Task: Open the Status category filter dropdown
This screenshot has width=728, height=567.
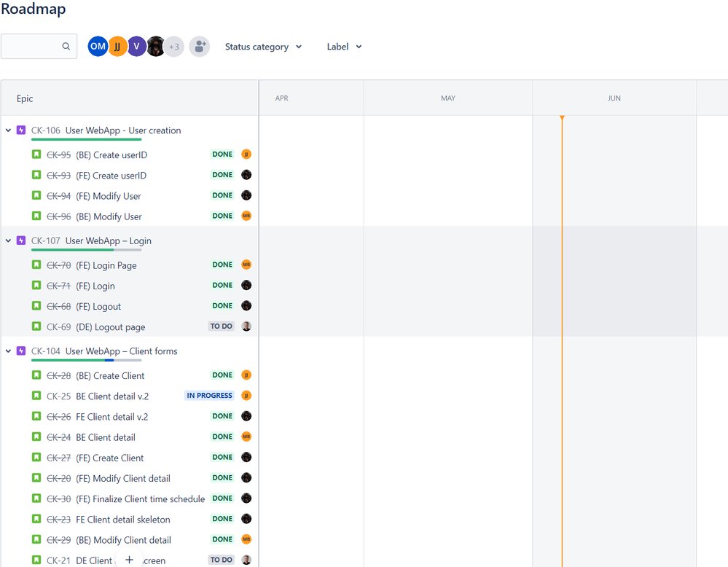Action: pyautogui.click(x=263, y=47)
